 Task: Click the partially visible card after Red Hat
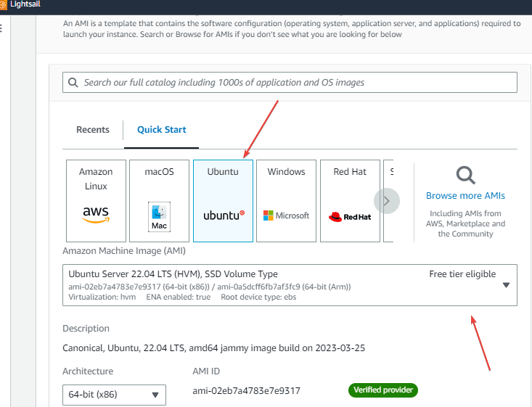pyautogui.click(x=388, y=201)
